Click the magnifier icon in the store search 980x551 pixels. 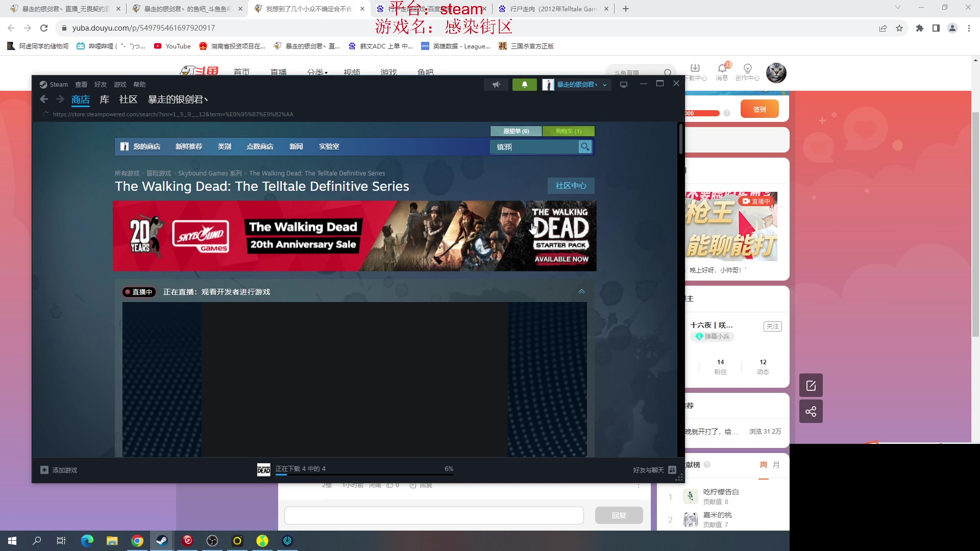point(585,147)
